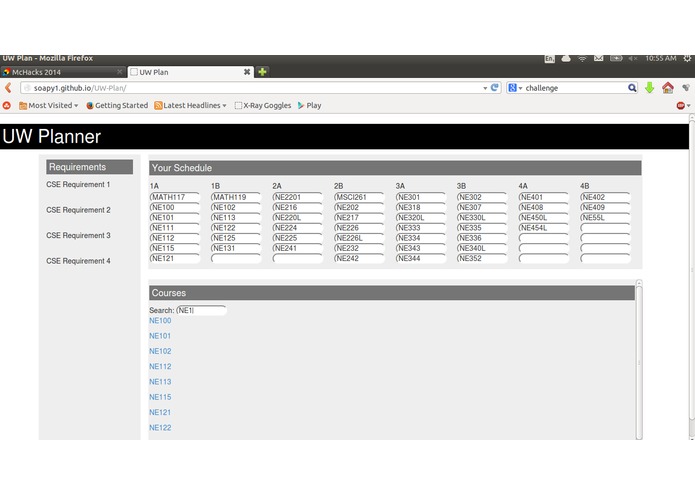Click the Firefox back arrow button
The height and width of the screenshot is (494, 695).
[8, 88]
